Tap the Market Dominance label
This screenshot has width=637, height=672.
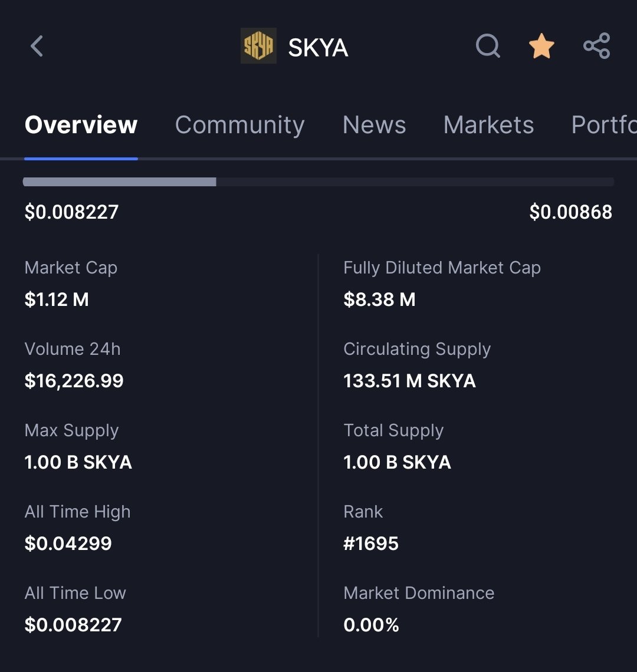(419, 593)
